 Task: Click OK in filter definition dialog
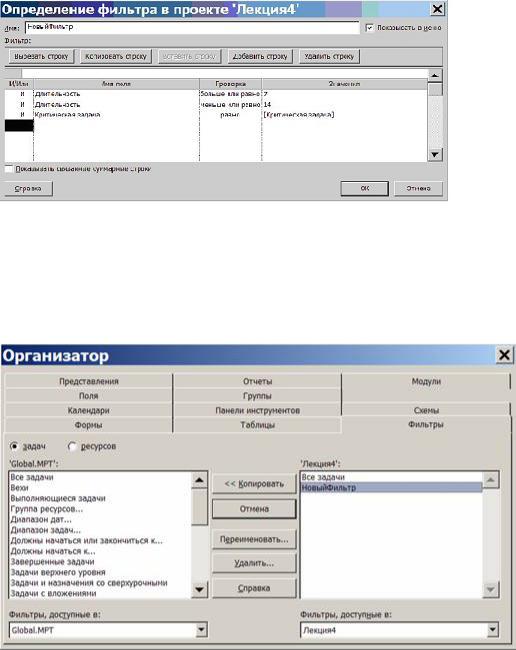click(364, 188)
